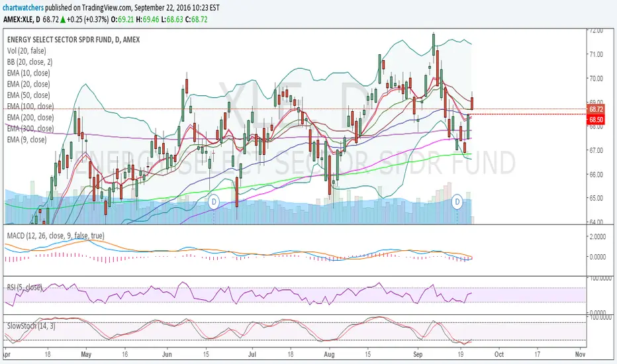Screen dimensions: 617x364
Task: Click the May label on the time axis
Action: (86, 354)
